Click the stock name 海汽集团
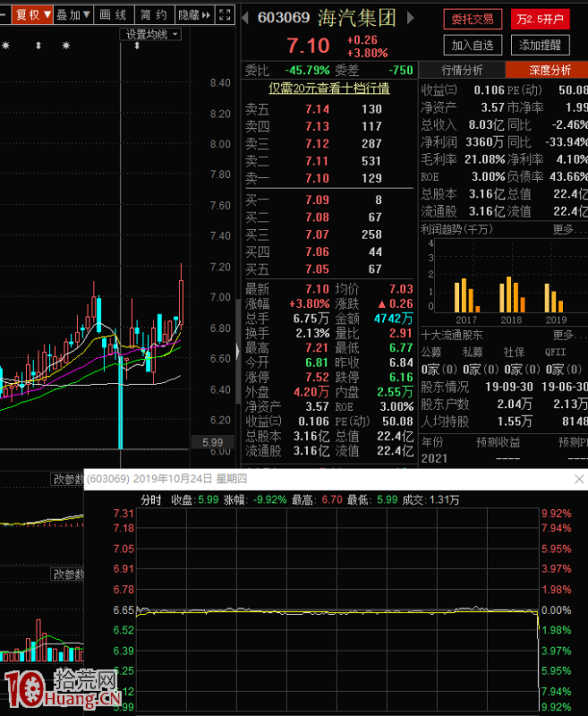 click(357, 18)
